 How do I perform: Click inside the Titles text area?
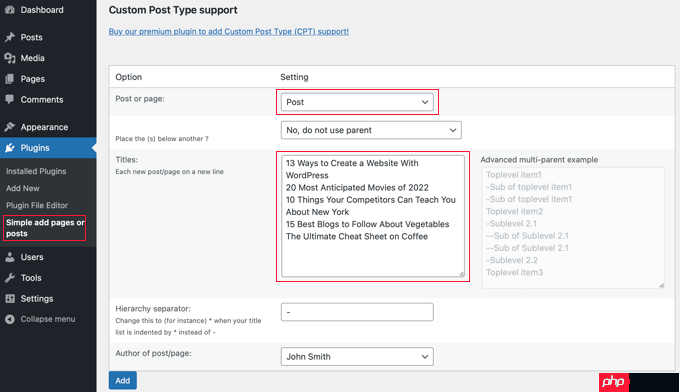tap(373, 216)
